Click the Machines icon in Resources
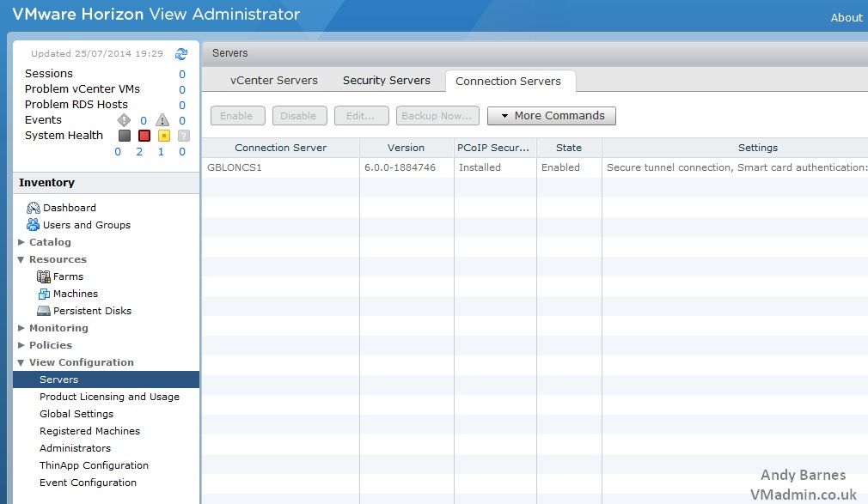Viewport: 868px width, 504px height. (44, 294)
